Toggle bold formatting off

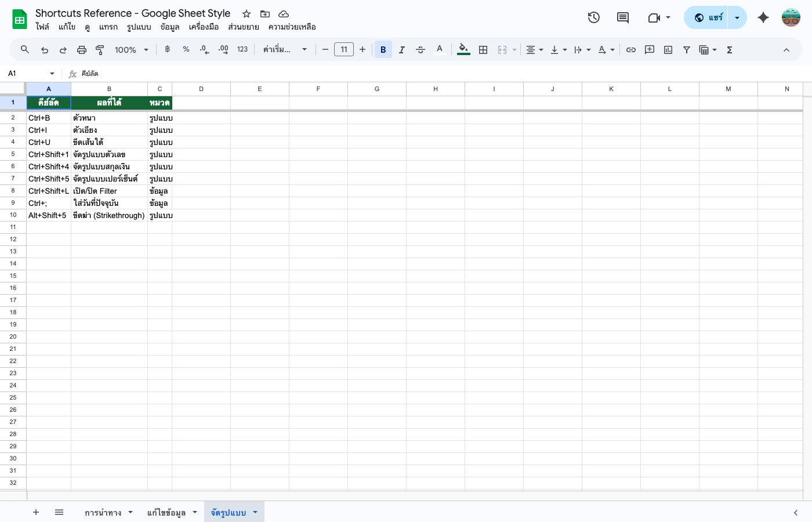pyautogui.click(x=383, y=49)
